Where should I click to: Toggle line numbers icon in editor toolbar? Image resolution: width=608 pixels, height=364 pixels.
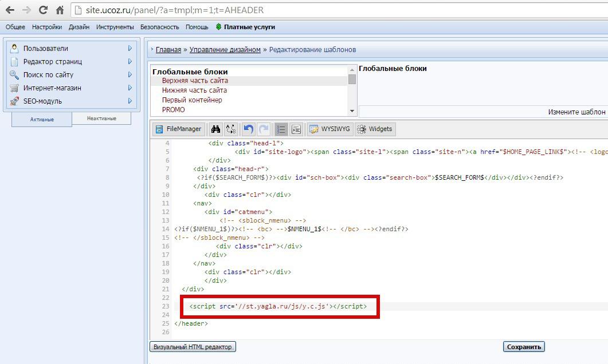(x=281, y=129)
